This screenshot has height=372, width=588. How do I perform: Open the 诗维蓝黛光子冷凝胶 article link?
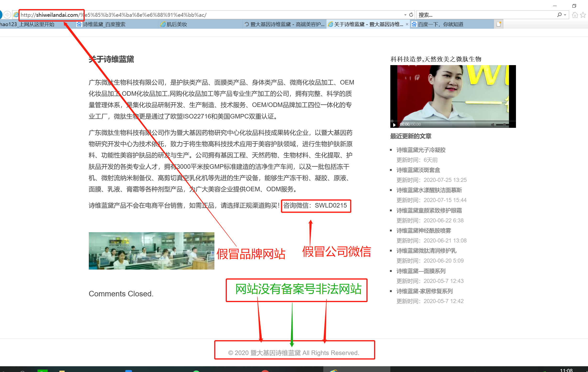(421, 150)
